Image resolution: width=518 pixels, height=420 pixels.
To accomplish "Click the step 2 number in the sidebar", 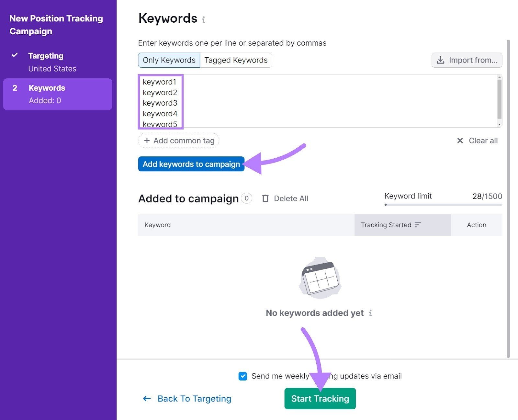I will click(15, 88).
